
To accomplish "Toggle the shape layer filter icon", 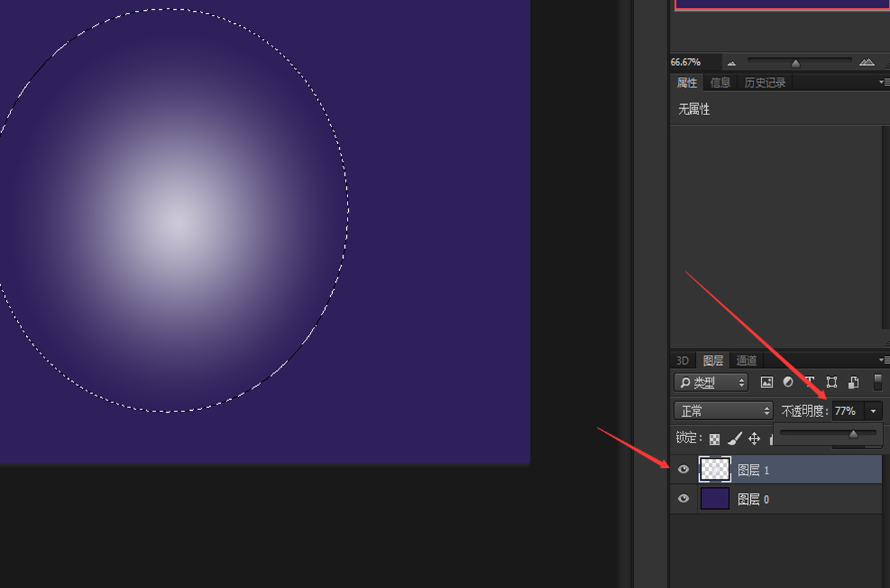I will (x=832, y=382).
